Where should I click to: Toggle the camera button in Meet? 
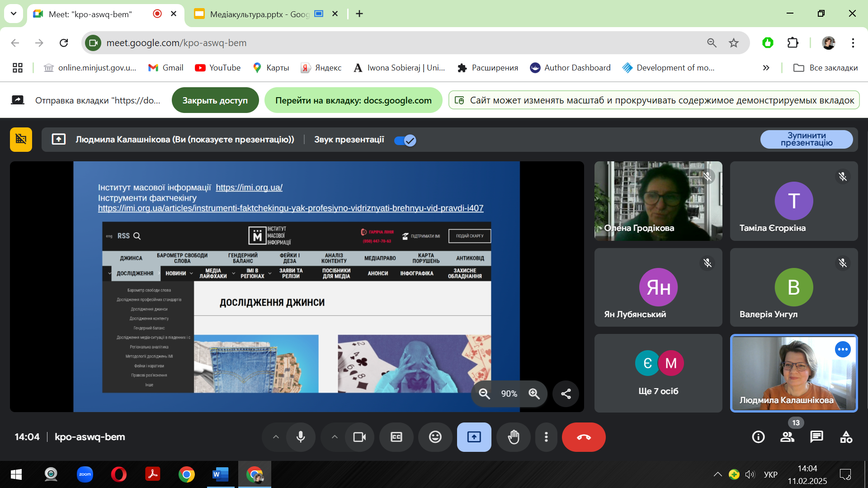(x=359, y=437)
